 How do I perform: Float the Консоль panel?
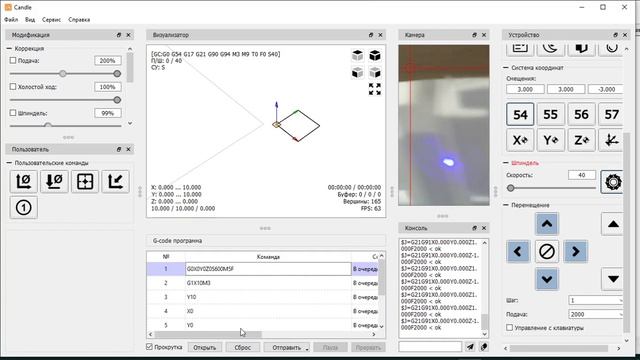tap(474, 228)
